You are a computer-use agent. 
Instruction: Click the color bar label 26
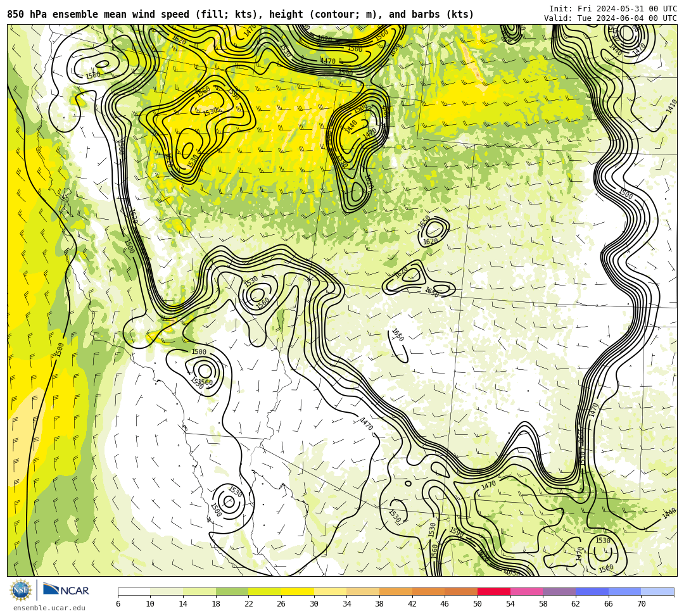281,604
